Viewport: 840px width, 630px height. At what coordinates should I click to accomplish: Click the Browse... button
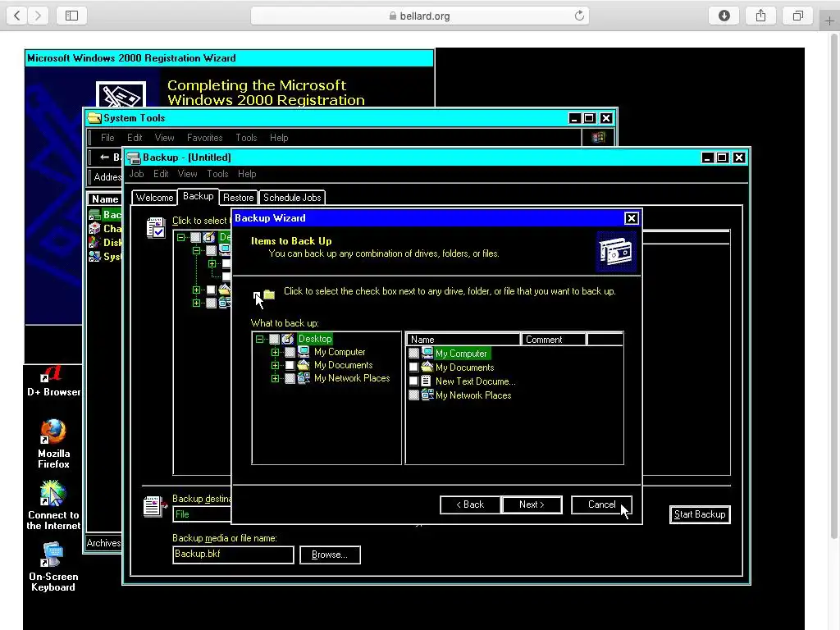pyautogui.click(x=330, y=555)
